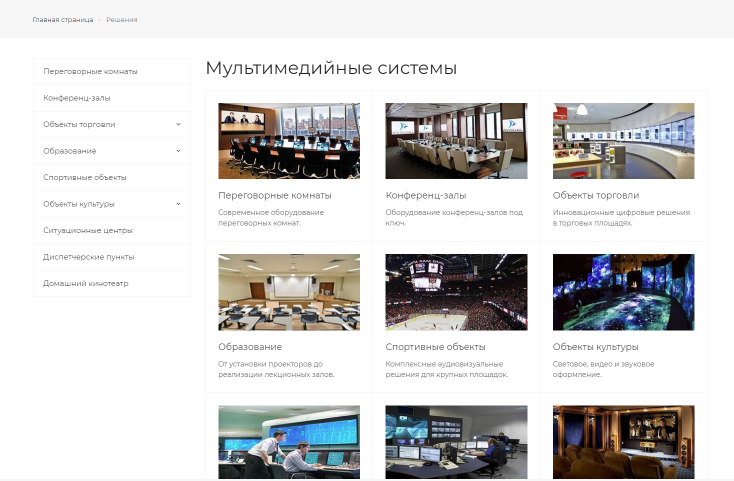Click the Спортивные объекты hockey arena photo

(x=456, y=292)
